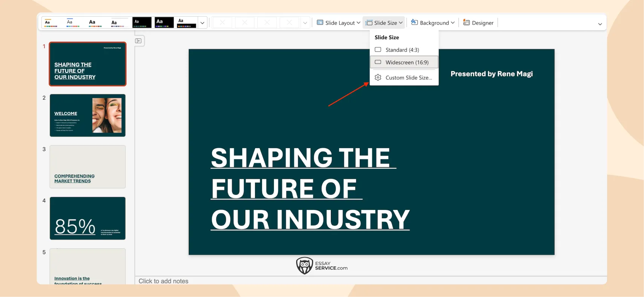
Task: Select slide 3 Comprehending Market Trends thumbnail
Action: coord(87,167)
